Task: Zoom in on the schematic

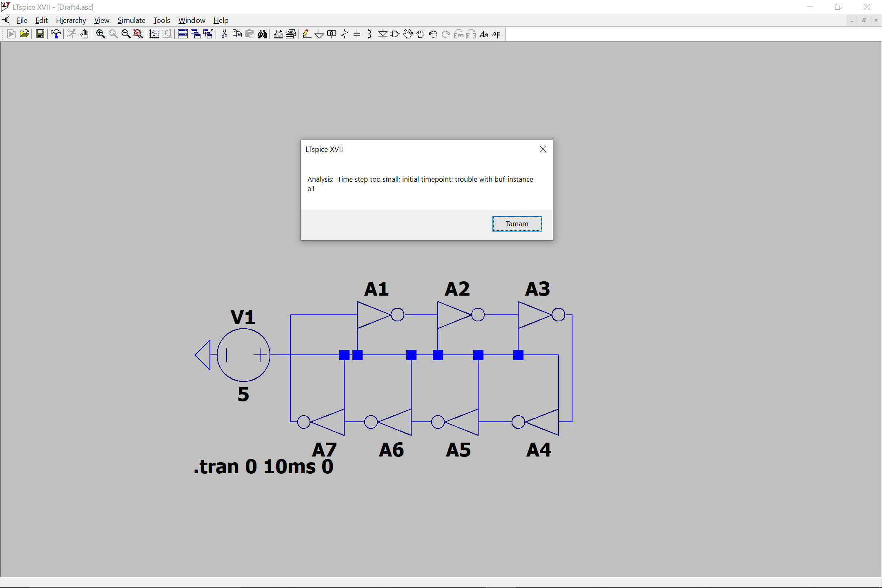Action: click(101, 34)
